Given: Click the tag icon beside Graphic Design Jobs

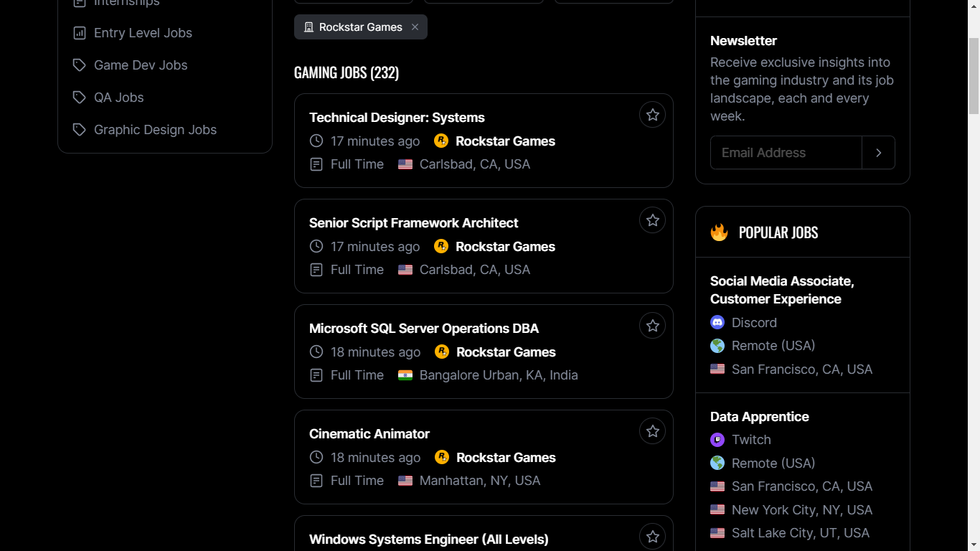Looking at the screenshot, I should 80,130.
